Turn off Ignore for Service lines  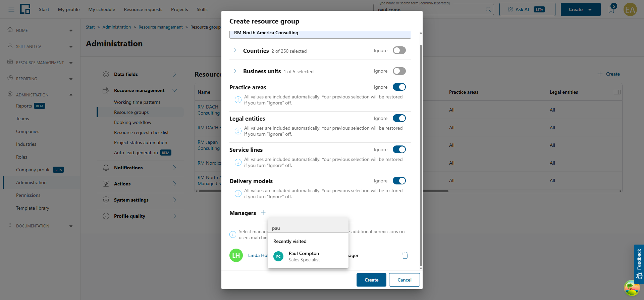tap(399, 149)
